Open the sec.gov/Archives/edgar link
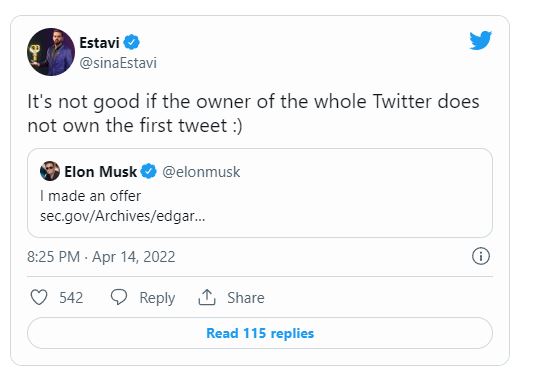Screen dimensions: 535x374 (122, 216)
